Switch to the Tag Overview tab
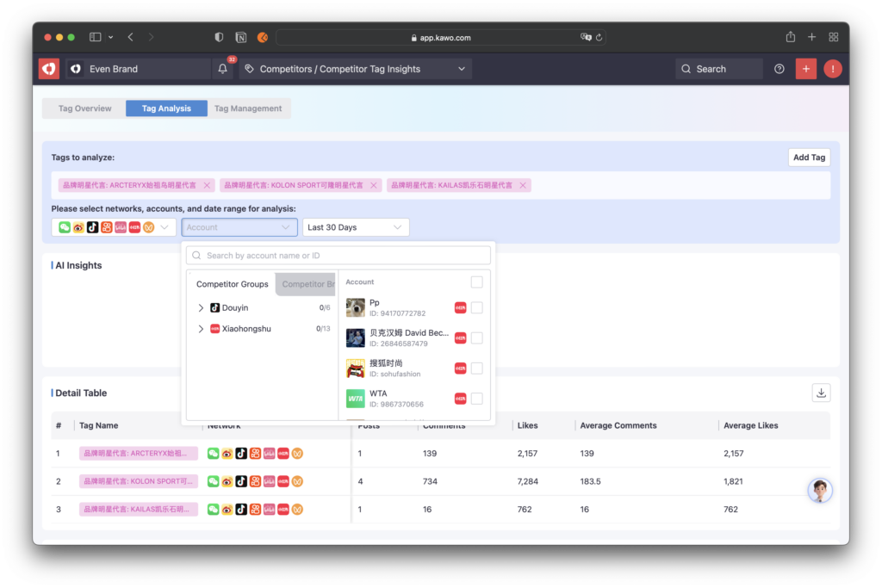882x588 pixels. (84, 108)
